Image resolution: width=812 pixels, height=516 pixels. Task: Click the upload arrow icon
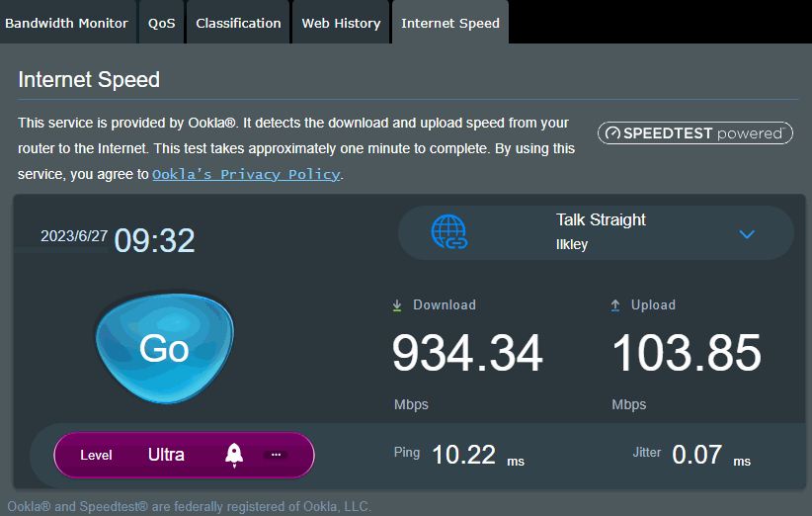pyautogui.click(x=615, y=305)
